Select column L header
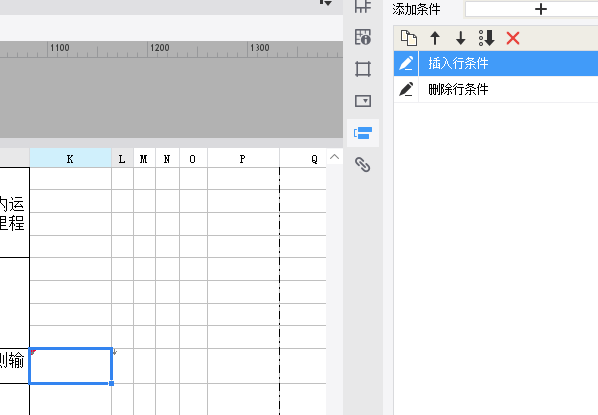 122,158
